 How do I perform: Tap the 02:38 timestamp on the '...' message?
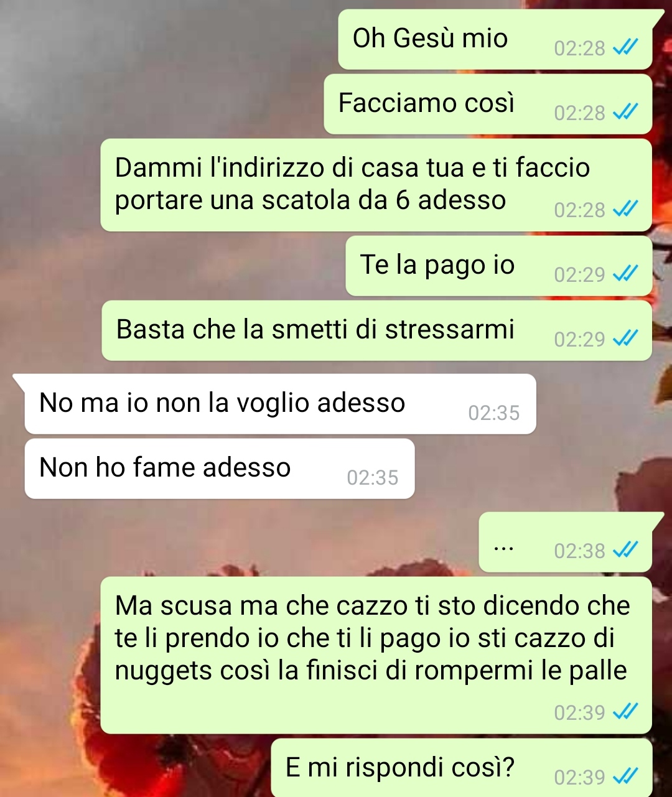coord(580,551)
